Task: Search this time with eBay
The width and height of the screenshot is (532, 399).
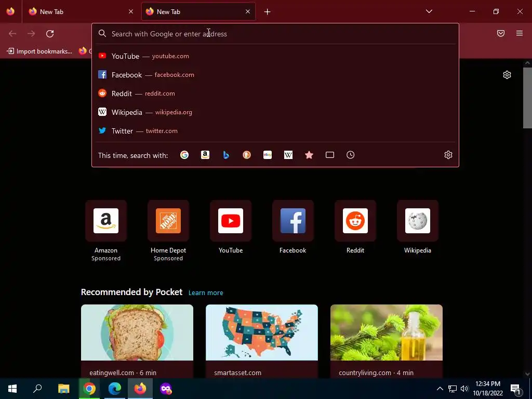Action: [268, 155]
